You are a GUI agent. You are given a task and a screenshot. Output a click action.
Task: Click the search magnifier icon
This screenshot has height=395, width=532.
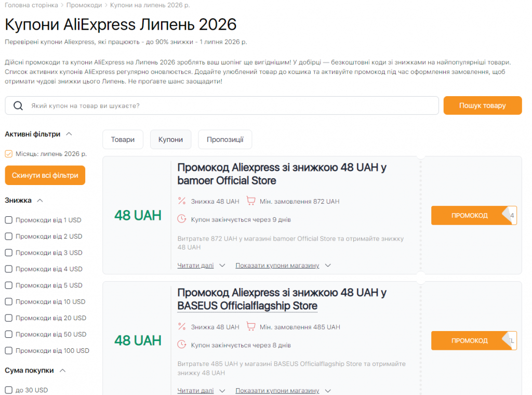tap(18, 106)
